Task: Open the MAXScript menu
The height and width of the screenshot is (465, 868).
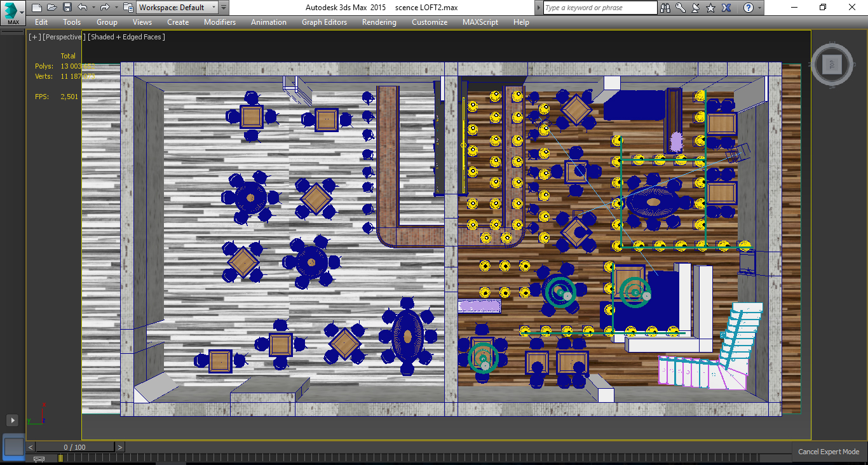Action: tap(482, 22)
